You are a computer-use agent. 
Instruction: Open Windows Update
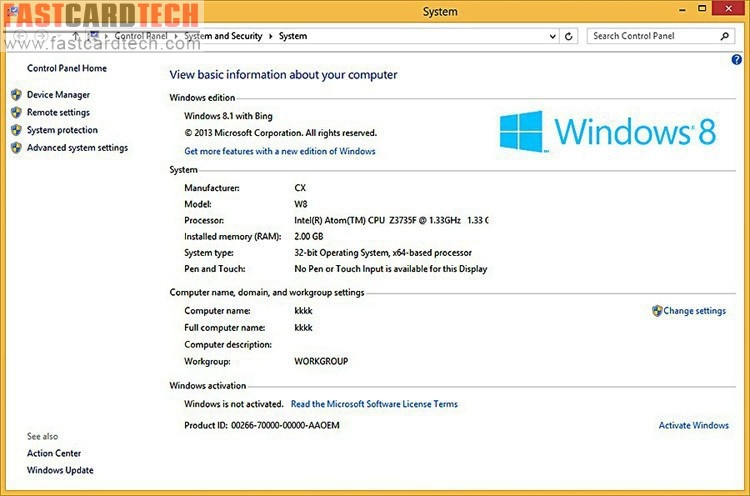tap(60, 470)
